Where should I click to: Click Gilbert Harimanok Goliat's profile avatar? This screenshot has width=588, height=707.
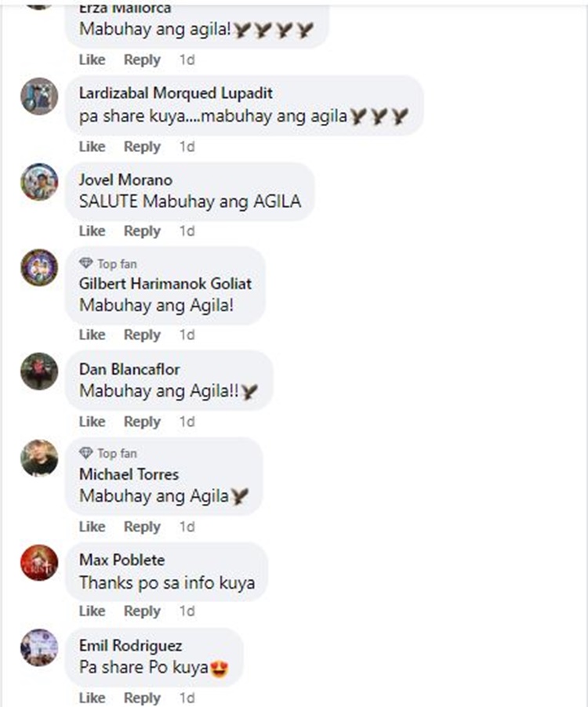(x=39, y=267)
